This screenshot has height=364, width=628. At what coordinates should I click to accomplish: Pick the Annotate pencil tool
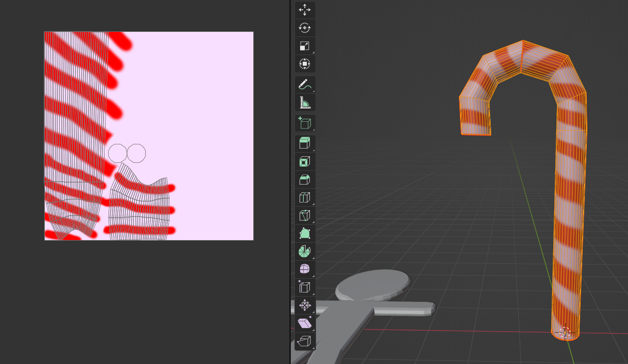click(x=305, y=84)
